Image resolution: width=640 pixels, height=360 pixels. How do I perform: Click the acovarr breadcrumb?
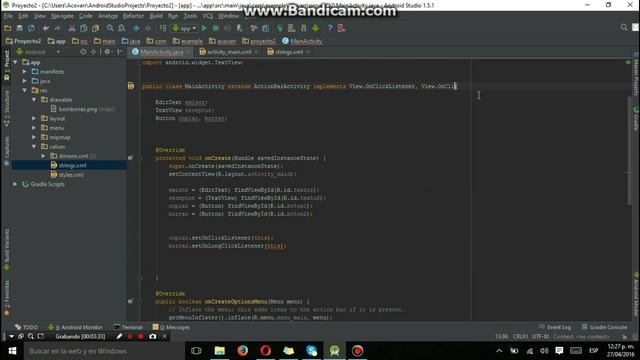(222, 41)
